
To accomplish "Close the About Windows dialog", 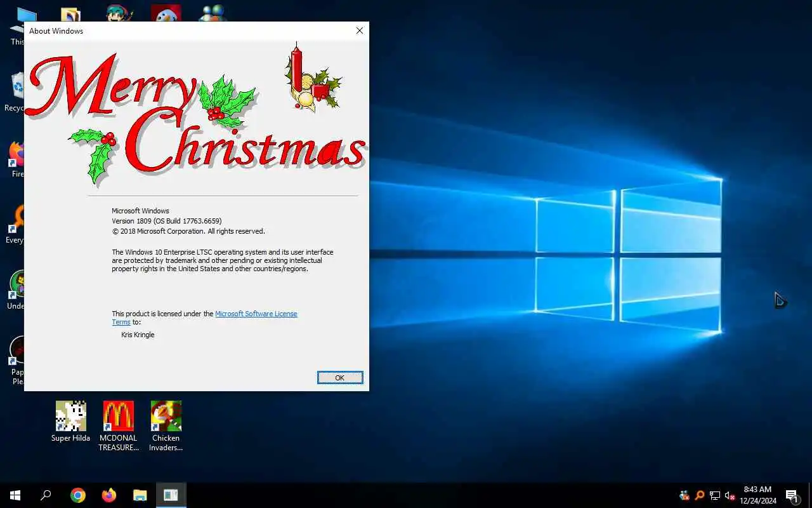I will [360, 30].
